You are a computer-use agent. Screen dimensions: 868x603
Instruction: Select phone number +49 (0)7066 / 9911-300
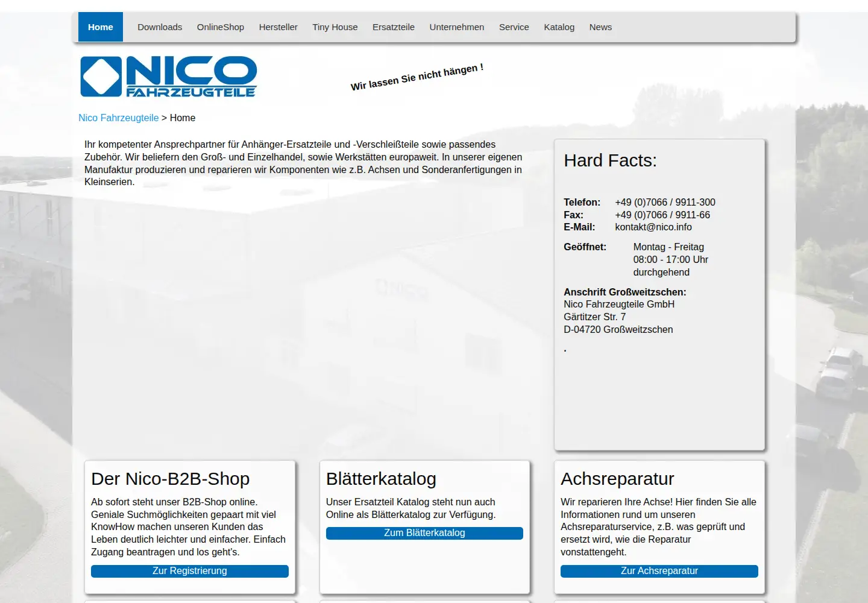(665, 203)
